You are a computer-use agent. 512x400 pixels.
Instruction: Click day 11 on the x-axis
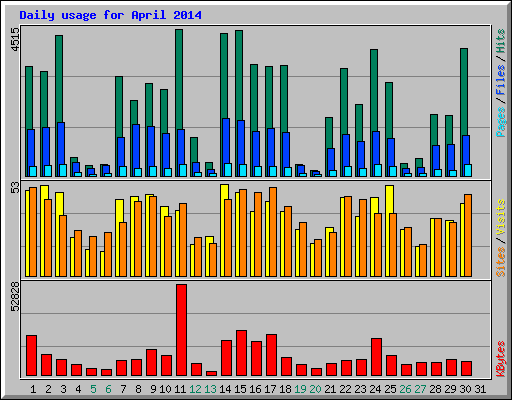point(180,389)
